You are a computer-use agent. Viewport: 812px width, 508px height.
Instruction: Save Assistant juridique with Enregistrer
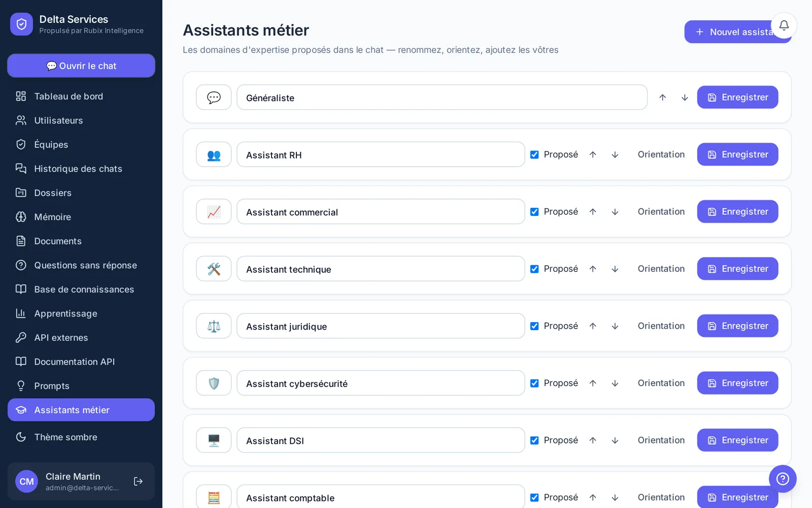click(737, 326)
